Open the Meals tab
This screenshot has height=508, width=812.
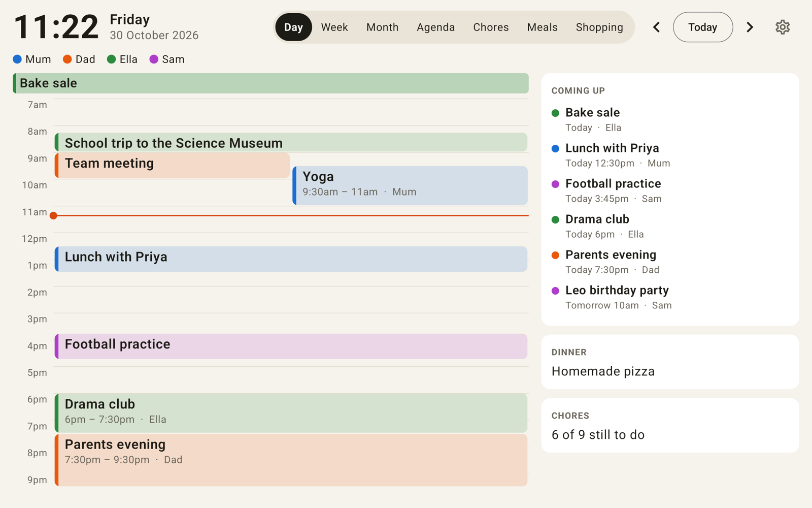point(542,27)
